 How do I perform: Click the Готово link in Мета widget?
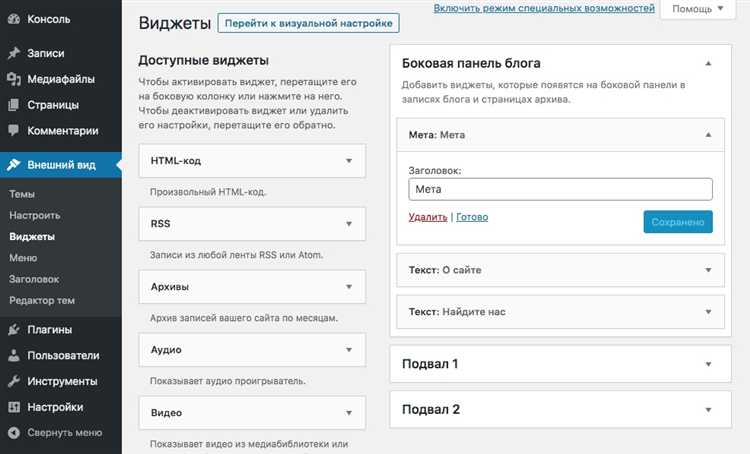point(472,217)
